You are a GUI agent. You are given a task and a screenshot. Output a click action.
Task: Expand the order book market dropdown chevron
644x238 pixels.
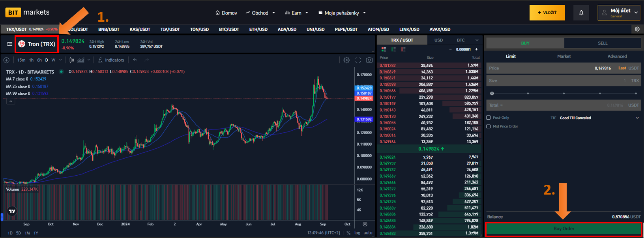pyautogui.click(x=477, y=40)
